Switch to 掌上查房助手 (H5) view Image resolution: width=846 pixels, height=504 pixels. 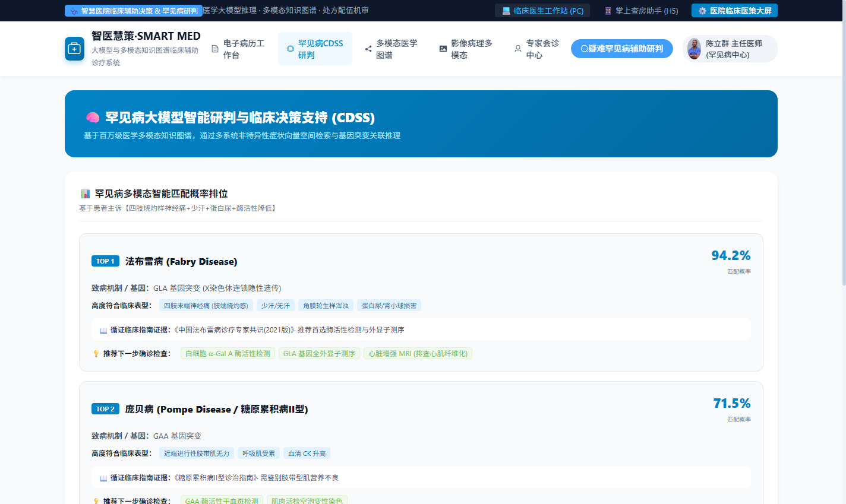640,11
